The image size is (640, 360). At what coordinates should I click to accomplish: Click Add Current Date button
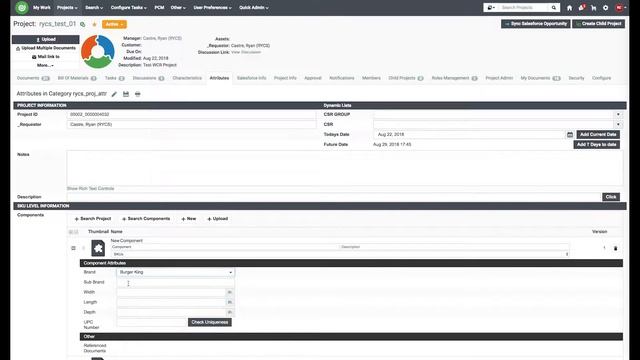598,135
